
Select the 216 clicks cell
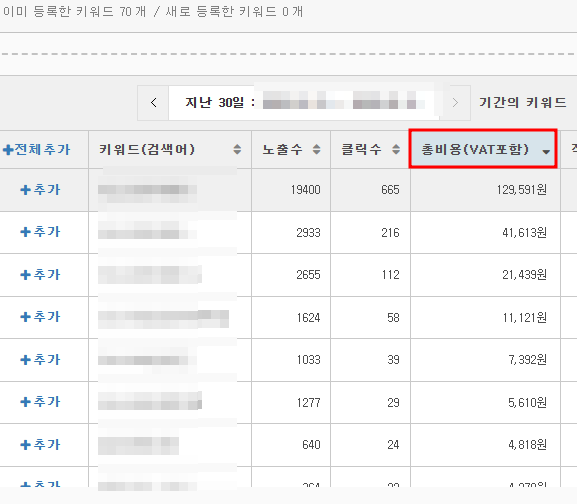[x=370, y=233]
